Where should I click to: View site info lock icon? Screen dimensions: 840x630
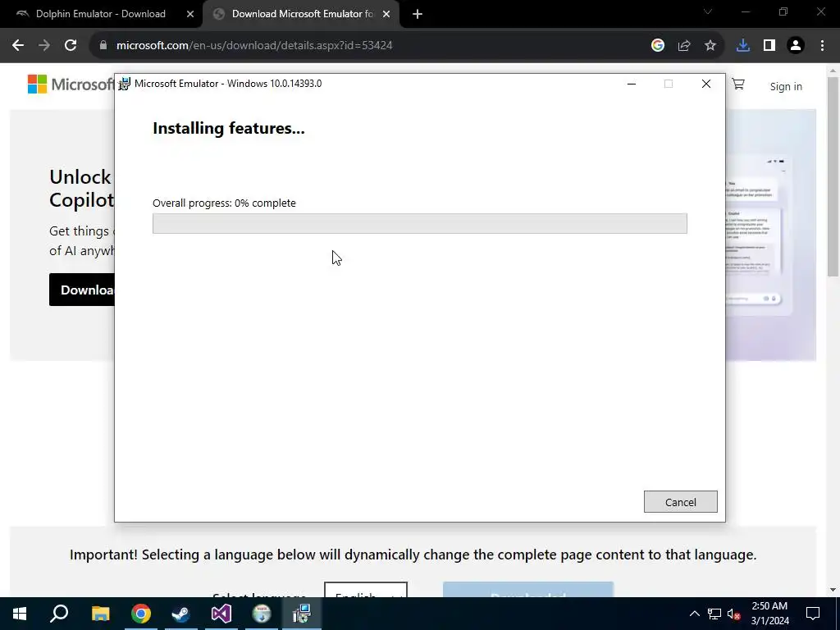tap(103, 46)
